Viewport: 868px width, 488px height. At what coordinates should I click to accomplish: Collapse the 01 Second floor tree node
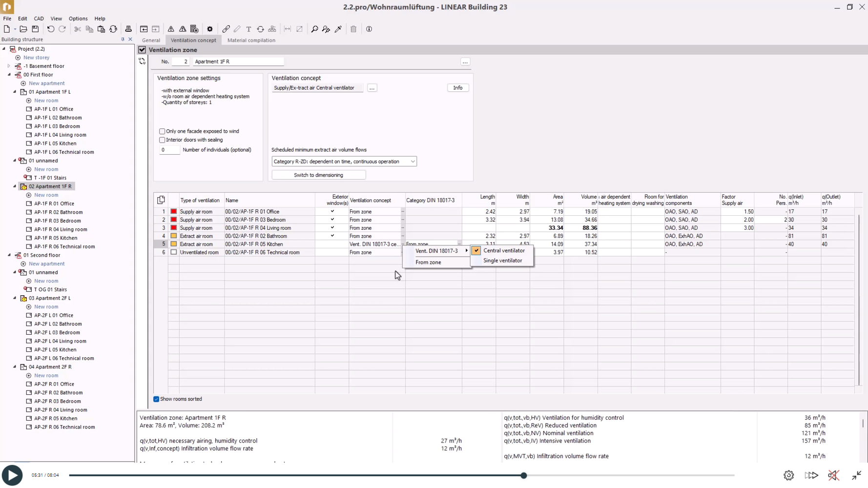pyautogui.click(x=9, y=255)
